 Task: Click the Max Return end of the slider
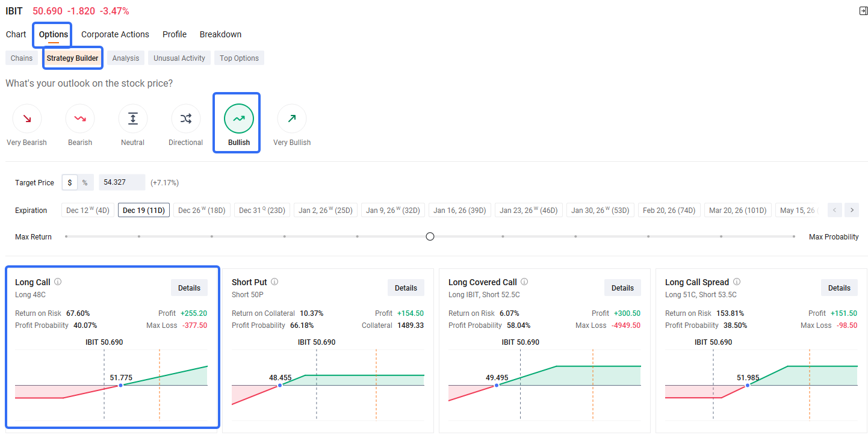[66, 236]
